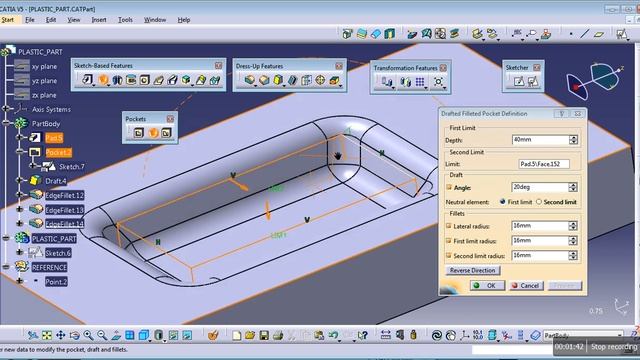Click the Save floppy disk icon
Viewport: 640px width, 360px height.
[264, 336]
